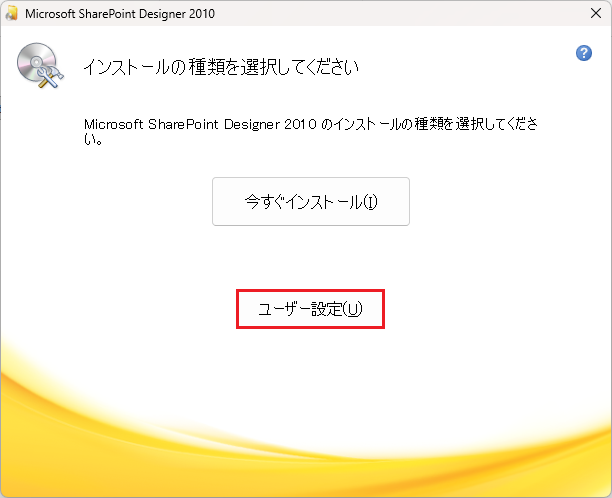The height and width of the screenshot is (498, 612).
Task: Click the Microsoft SharePoint Designer 2010 title text
Action: pyautogui.click(x=119, y=14)
